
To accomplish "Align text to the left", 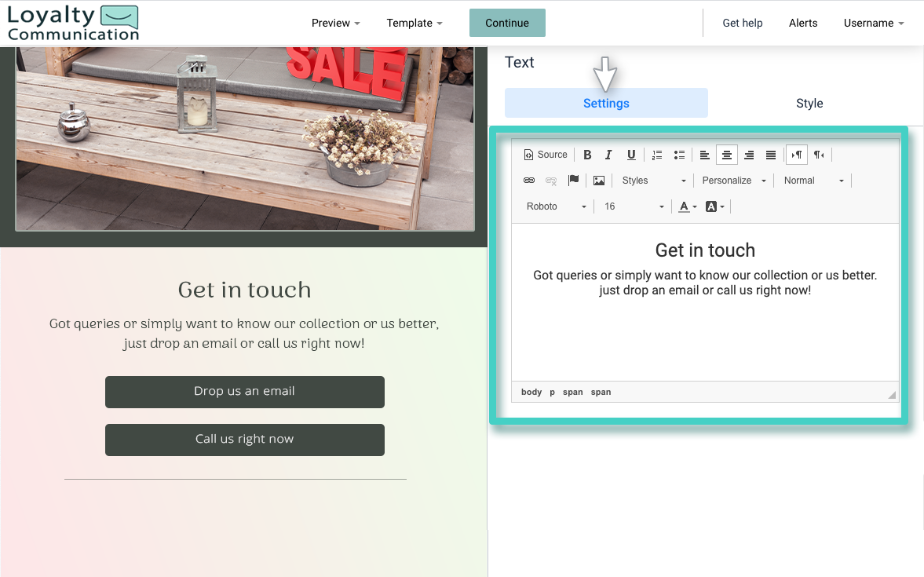I will [x=704, y=155].
